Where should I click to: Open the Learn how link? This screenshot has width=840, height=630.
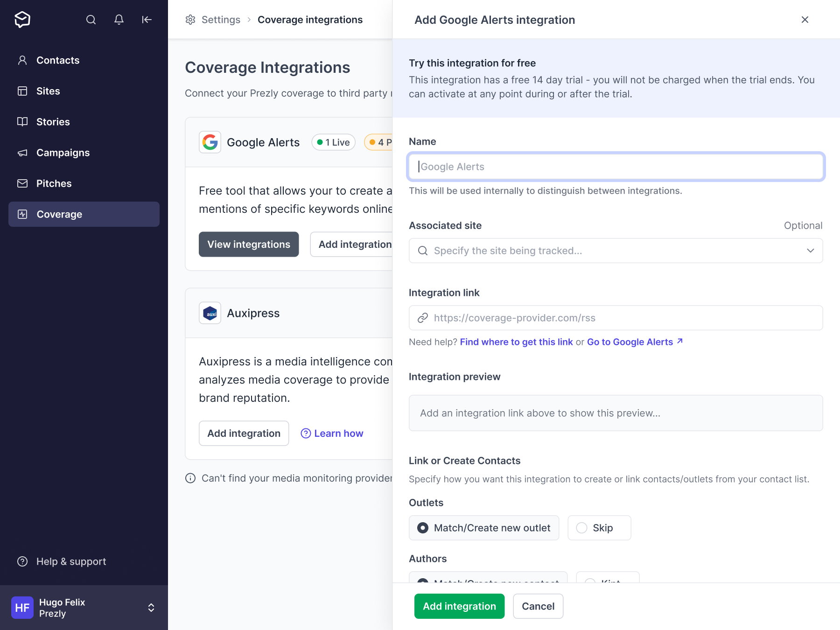pyautogui.click(x=332, y=434)
